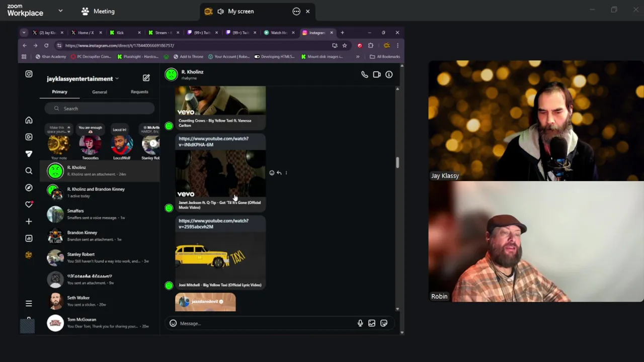Open more options for Janet Jackson message
The image size is (644, 362).
click(x=286, y=173)
